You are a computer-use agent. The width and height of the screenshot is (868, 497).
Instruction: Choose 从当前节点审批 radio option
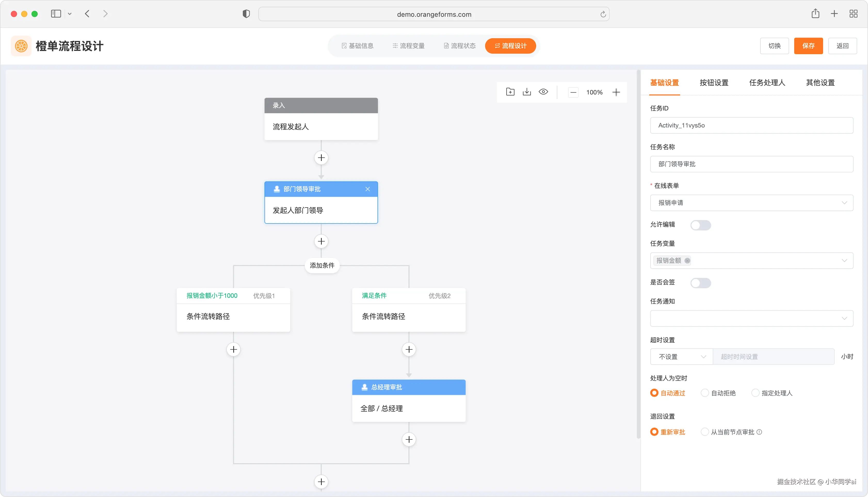tap(704, 432)
